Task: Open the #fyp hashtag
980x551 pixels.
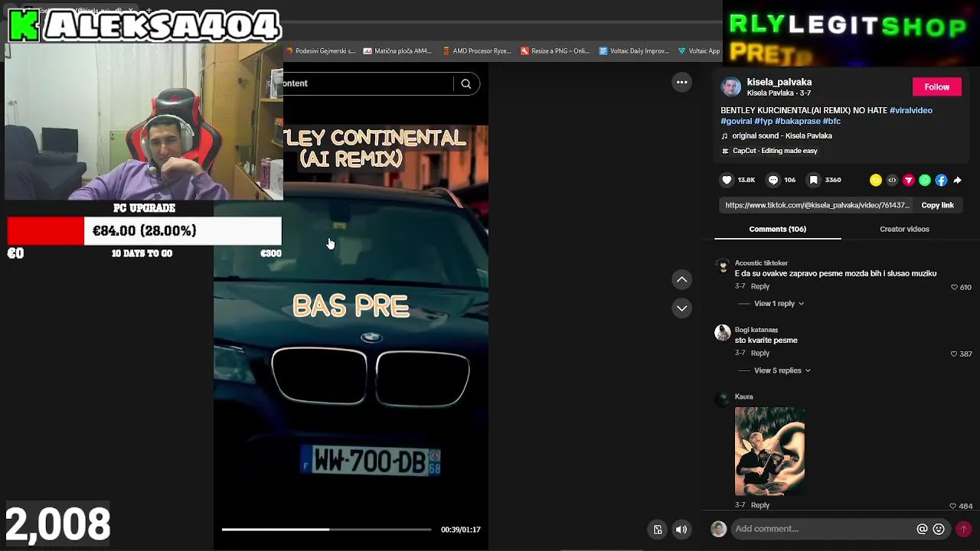Action: point(763,121)
